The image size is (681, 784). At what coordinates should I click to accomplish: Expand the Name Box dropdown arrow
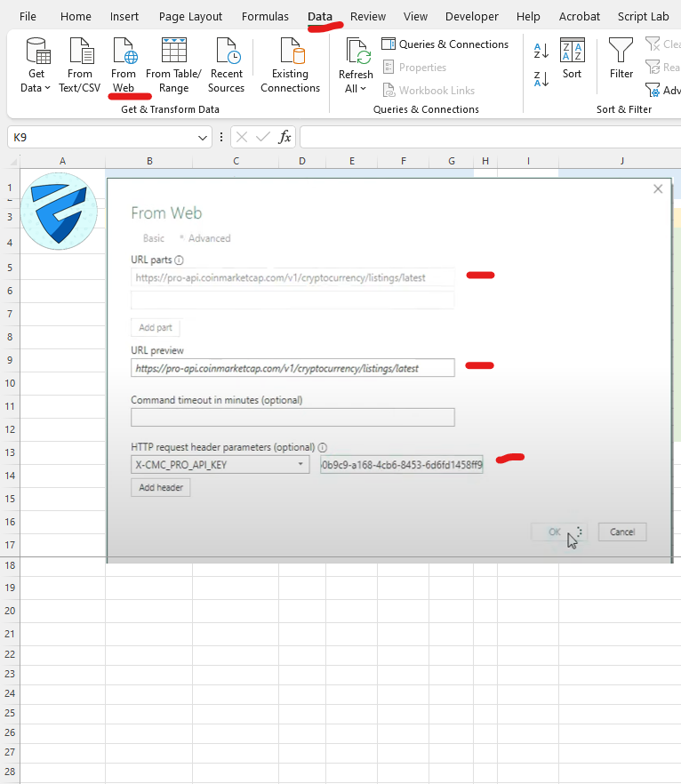[x=205, y=137]
